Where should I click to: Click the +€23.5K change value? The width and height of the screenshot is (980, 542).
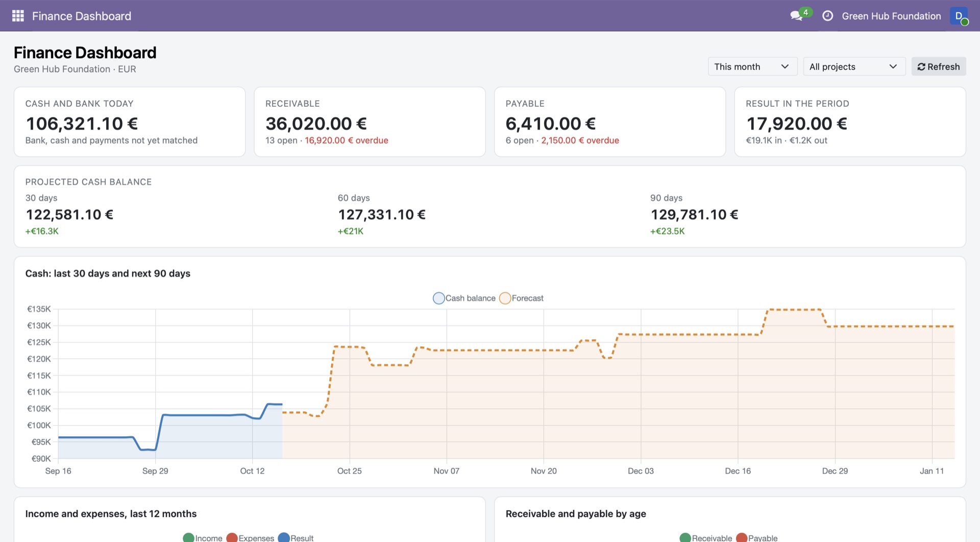pyautogui.click(x=668, y=231)
